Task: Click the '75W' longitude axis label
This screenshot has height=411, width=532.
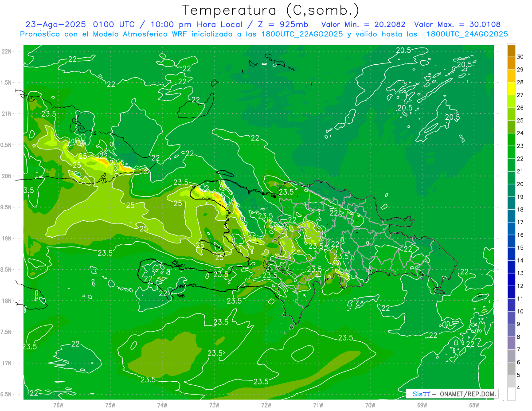Action: (x=110, y=405)
